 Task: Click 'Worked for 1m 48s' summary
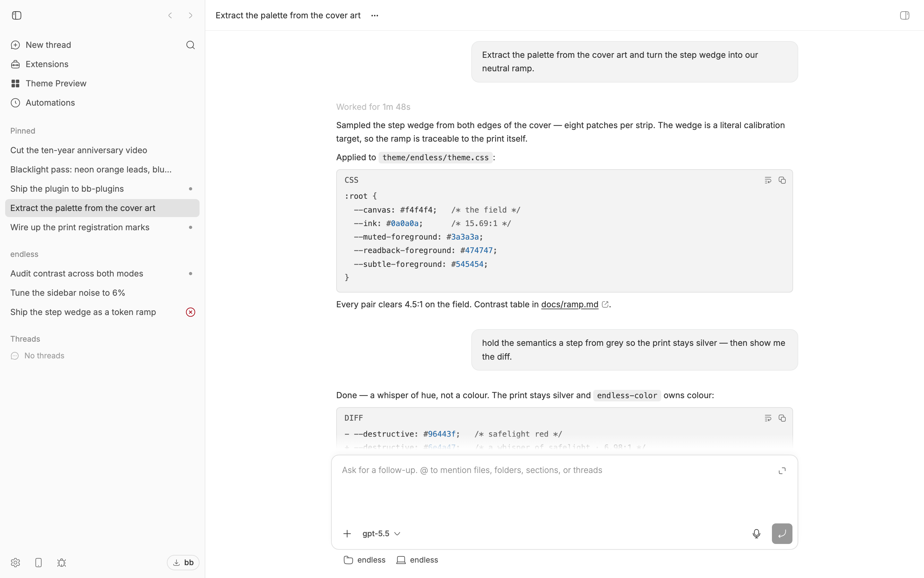373,107
